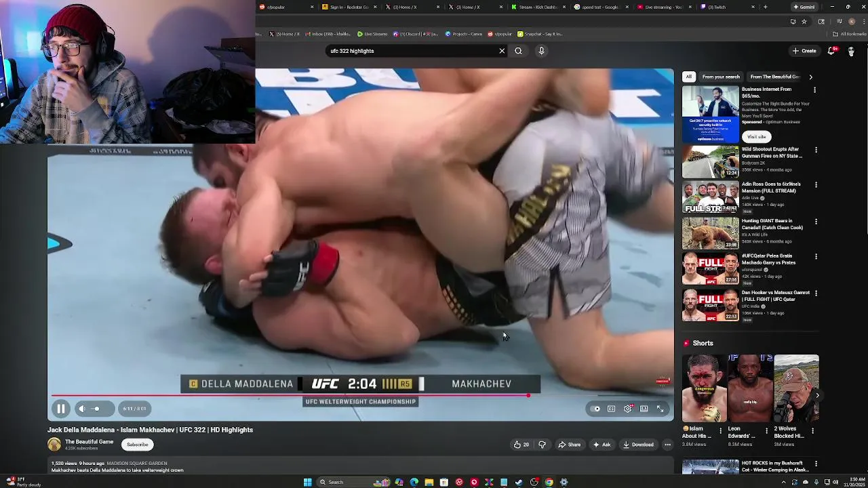The width and height of the screenshot is (868, 488).
Task: Open options for Machado Garry vs Prates video
Action: pos(816,257)
